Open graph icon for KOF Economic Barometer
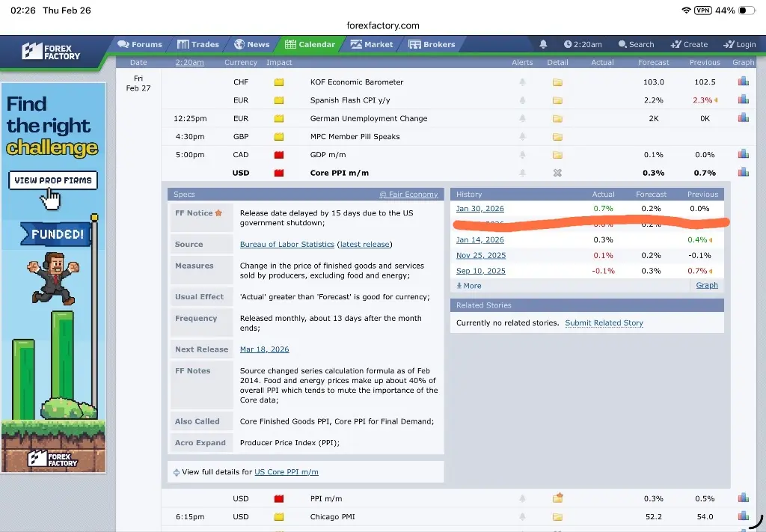766x532 pixels. 744,81
